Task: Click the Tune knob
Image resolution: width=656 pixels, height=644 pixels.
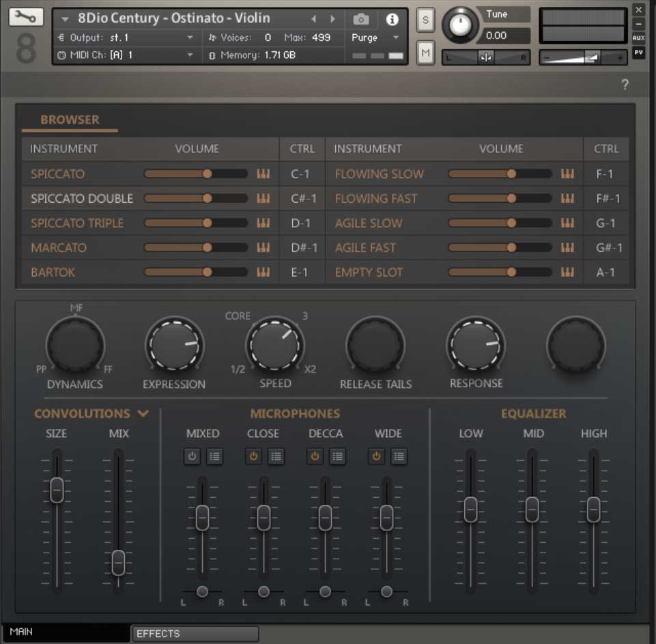Action: tap(460, 25)
